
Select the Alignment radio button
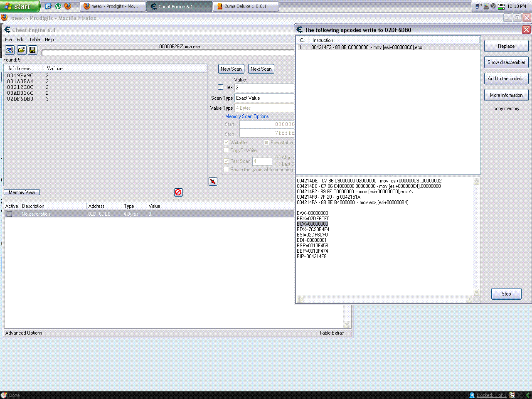(278, 158)
